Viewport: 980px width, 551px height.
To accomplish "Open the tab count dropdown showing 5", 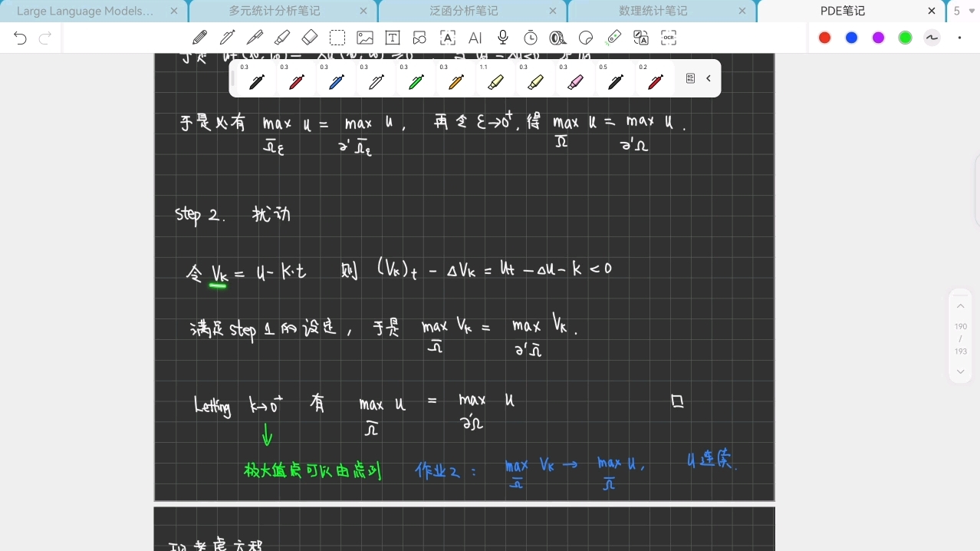I will [x=963, y=11].
